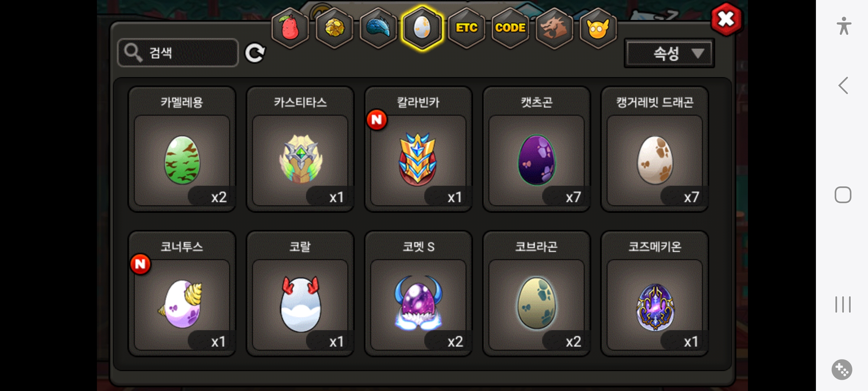Select the 코멧 S purple horned egg
The width and height of the screenshot is (868, 391).
pyautogui.click(x=418, y=294)
